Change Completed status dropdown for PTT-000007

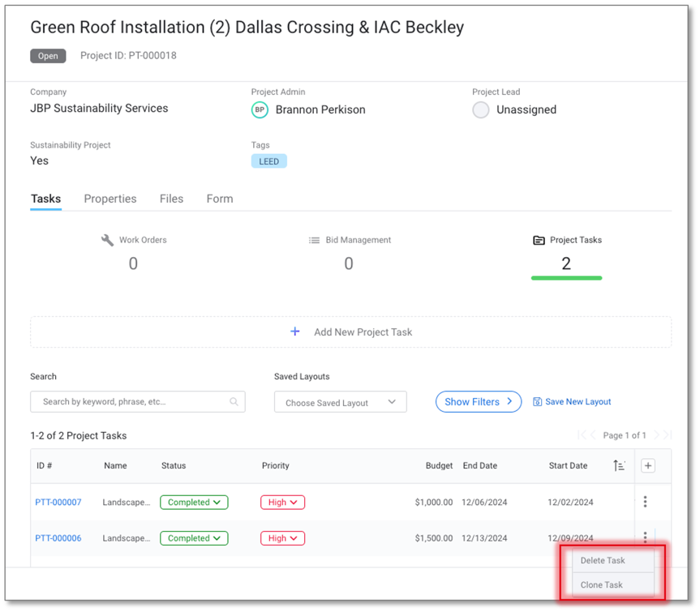[x=194, y=503]
